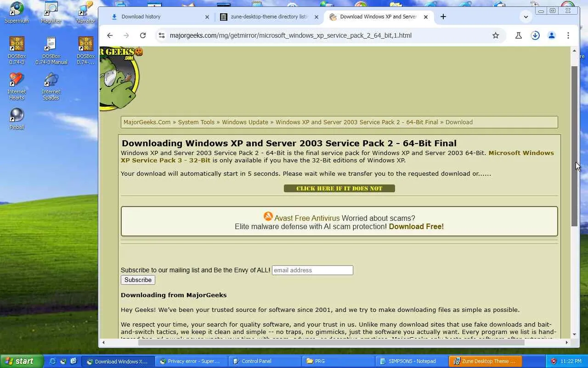588x368 pixels.
Task: Select the DOSBox 0.74-3 Manual desktop icon
Action: pyautogui.click(x=51, y=51)
